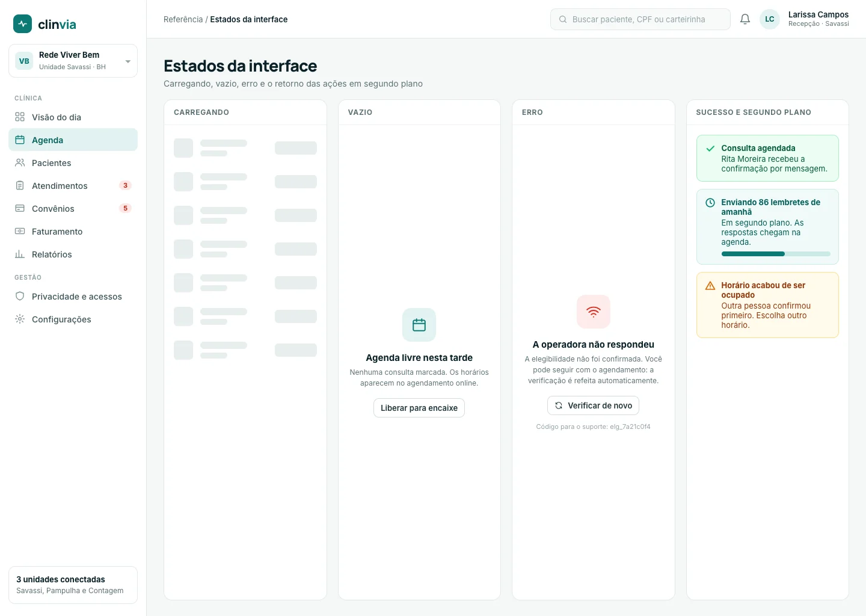The width and height of the screenshot is (866, 616).
Task: Click the Referência breadcrumb link
Action: (183, 19)
